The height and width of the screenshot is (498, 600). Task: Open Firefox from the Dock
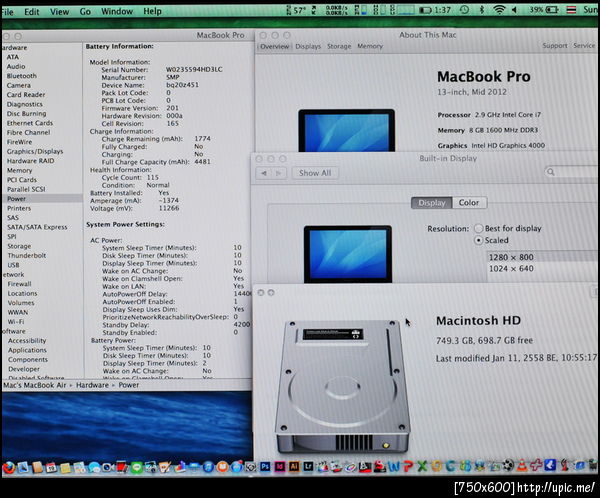point(8,467)
